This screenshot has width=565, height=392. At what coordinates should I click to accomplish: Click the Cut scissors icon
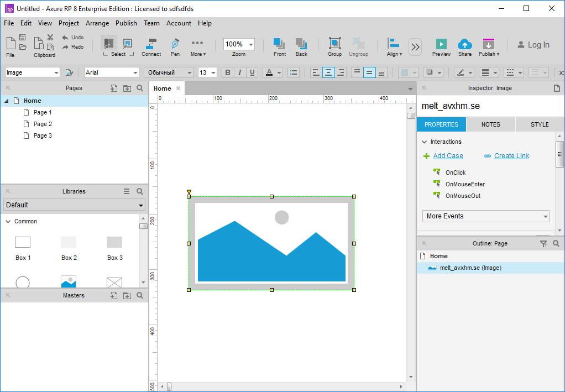pyautogui.click(x=50, y=38)
